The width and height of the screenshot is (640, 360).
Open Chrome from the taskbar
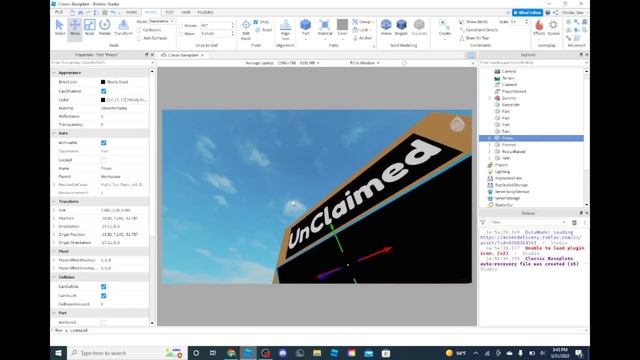pos(231,353)
